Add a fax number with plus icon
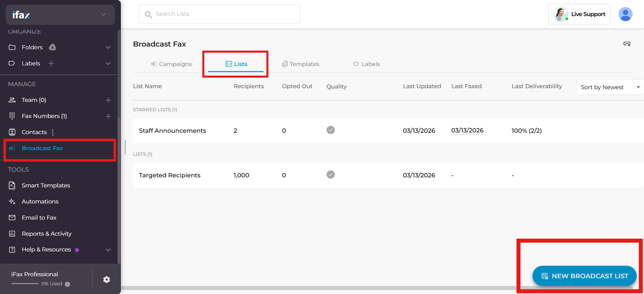The width and height of the screenshot is (644, 294). click(108, 116)
